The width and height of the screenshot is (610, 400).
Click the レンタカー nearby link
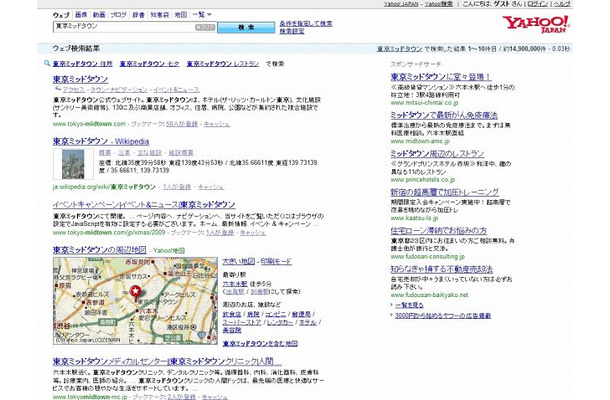click(x=280, y=322)
